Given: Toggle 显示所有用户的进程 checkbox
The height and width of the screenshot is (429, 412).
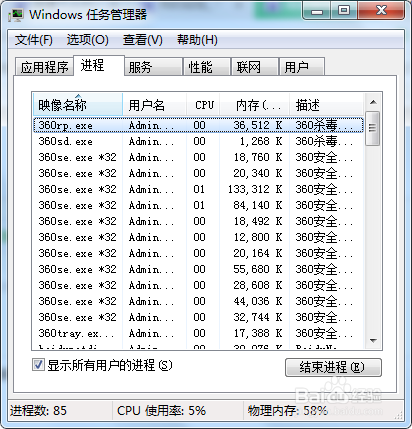Looking at the screenshot, I should click(38, 365).
